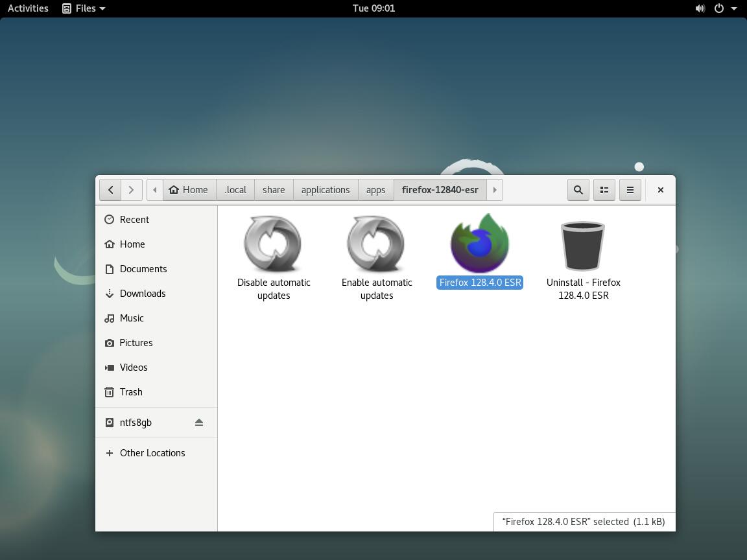Image resolution: width=747 pixels, height=560 pixels.
Task: Select the Disable automatic updates icon
Action: tap(273, 243)
